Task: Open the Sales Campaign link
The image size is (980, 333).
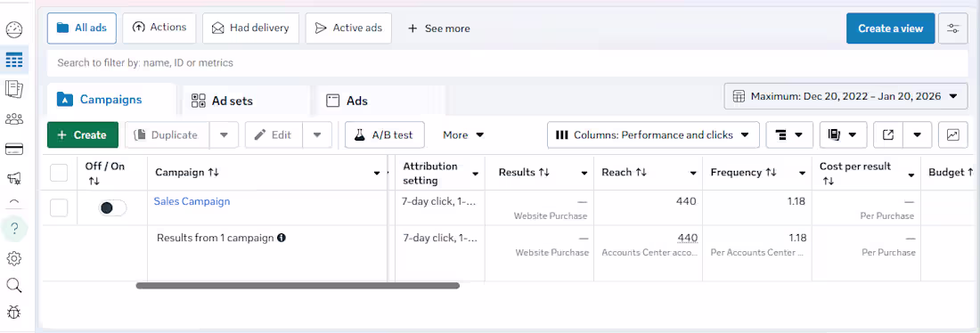Action: click(192, 201)
